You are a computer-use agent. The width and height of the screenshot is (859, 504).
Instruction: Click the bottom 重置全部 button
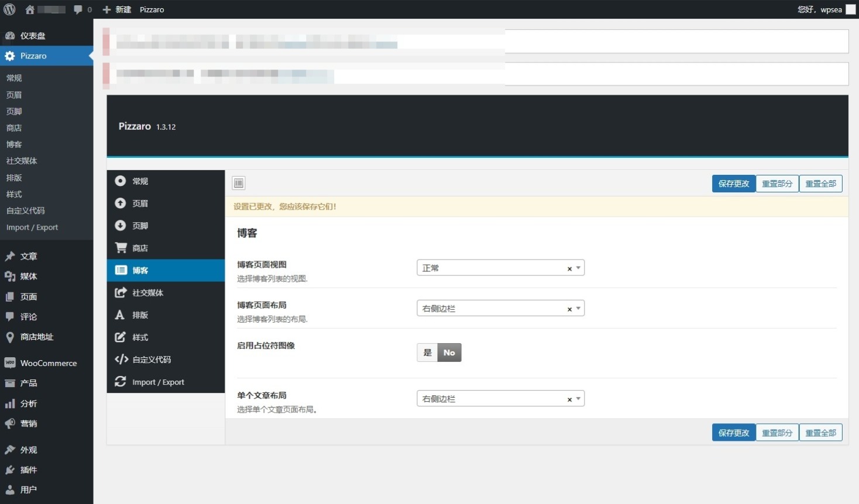pos(821,433)
